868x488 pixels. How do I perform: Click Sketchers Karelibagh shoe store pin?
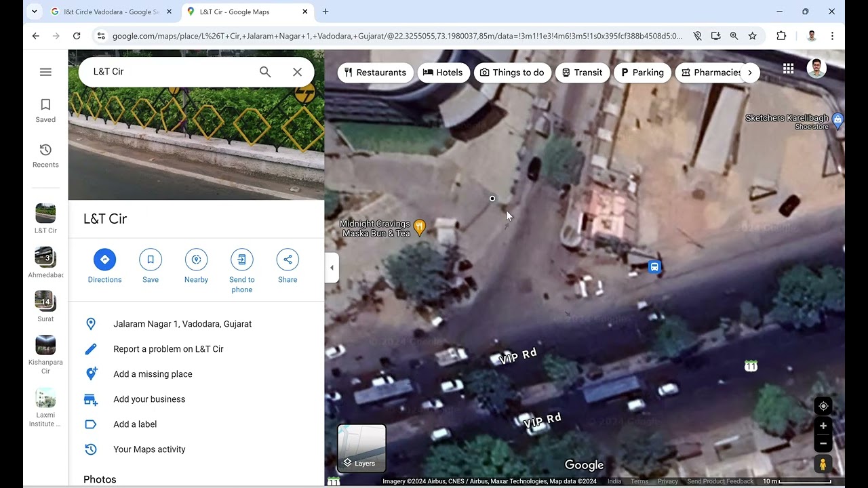(837, 121)
